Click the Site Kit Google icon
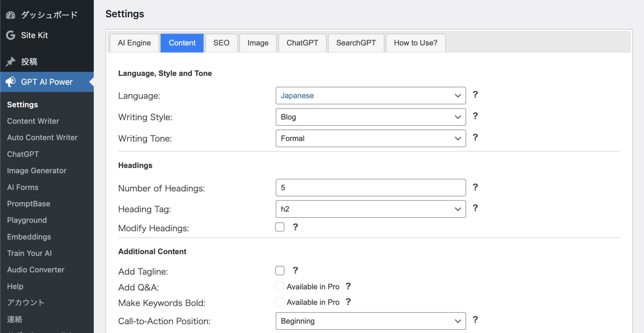This screenshot has height=333, width=644. tap(11, 35)
